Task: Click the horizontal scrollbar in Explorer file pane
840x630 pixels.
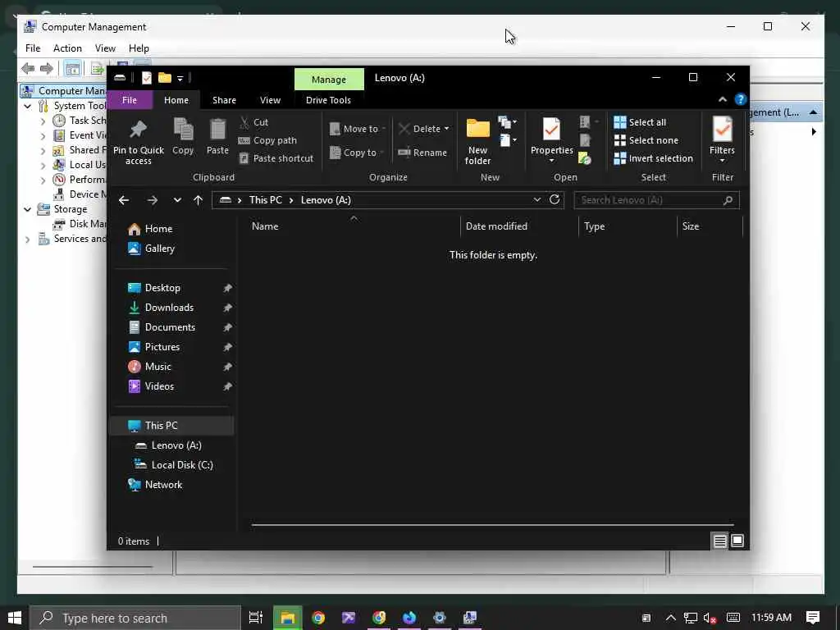Action: pos(493,525)
